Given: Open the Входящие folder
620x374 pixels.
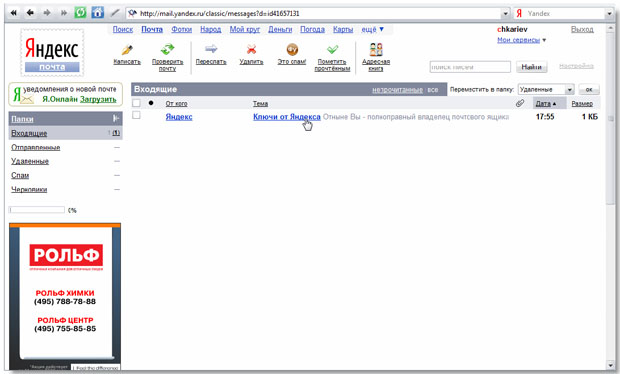Looking at the screenshot, I should point(29,133).
